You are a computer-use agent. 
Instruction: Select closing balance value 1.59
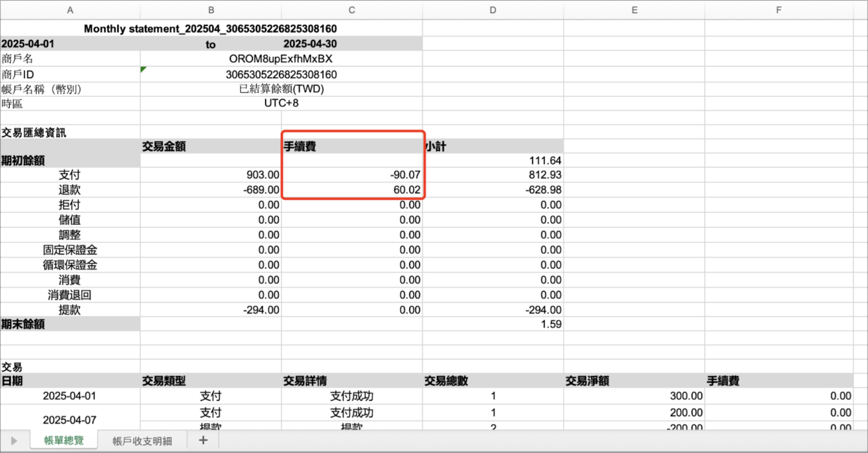point(493,324)
